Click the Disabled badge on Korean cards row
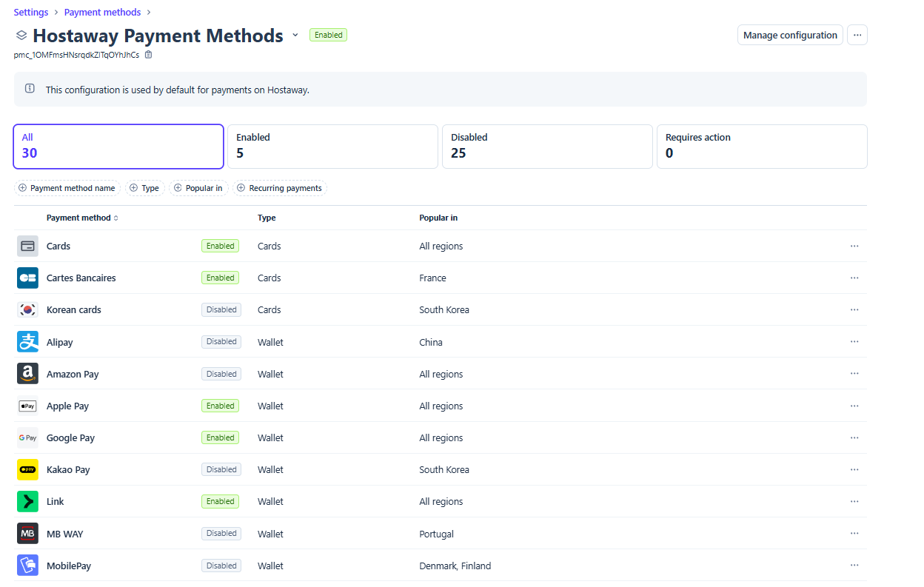The width and height of the screenshot is (924, 587). click(x=221, y=309)
